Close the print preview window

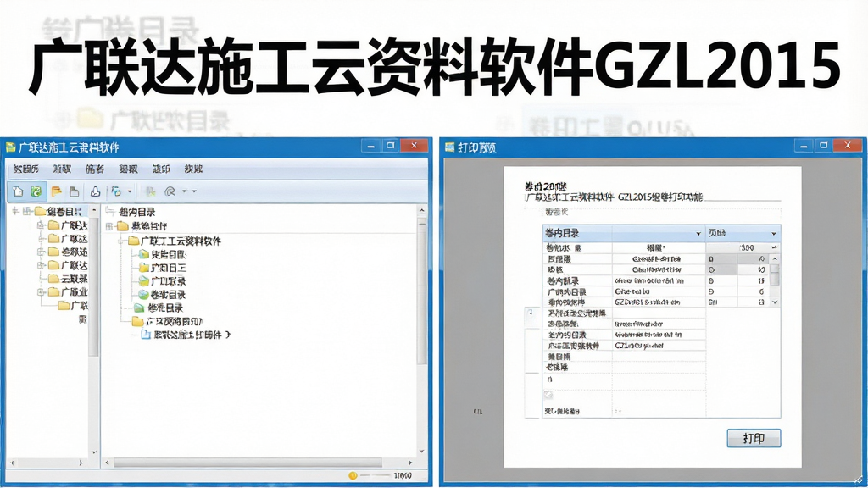pos(847,145)
